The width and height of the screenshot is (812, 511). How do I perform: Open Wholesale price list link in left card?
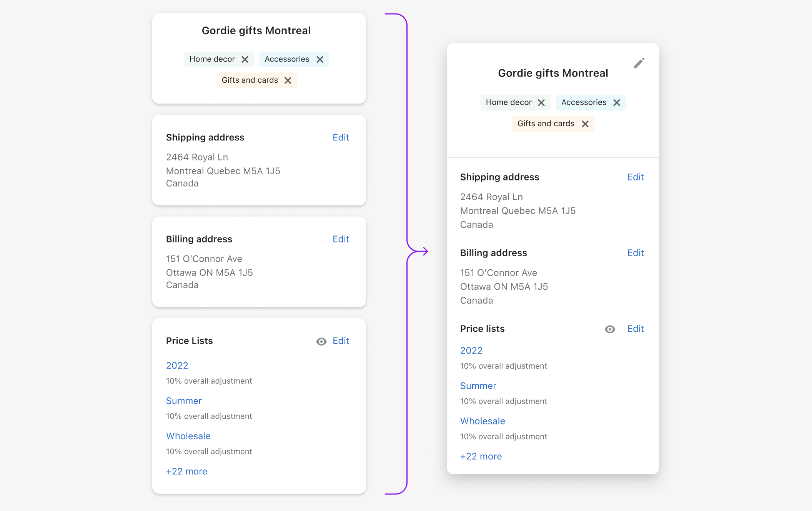(188, 436)
